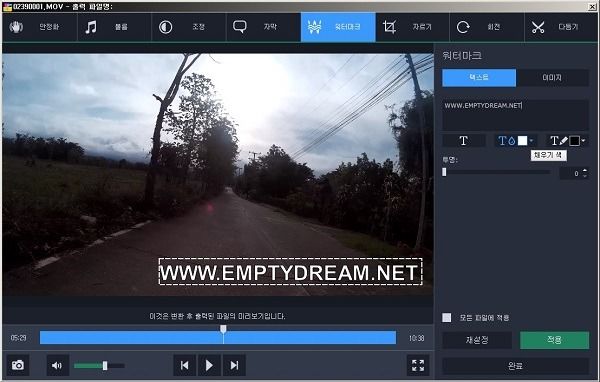Screen dimensions: 600x382
Task: Click the 10:38 total duration label
Action: (x=416, y=338)
